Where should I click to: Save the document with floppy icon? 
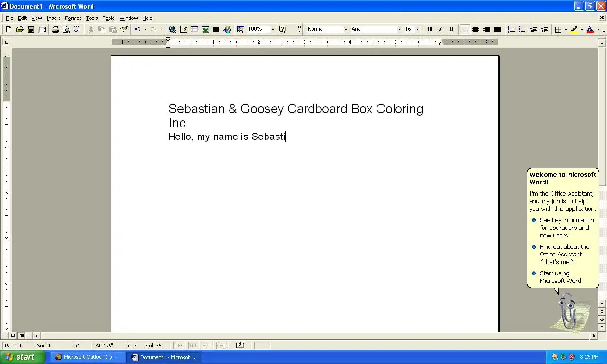coord(31,29)
